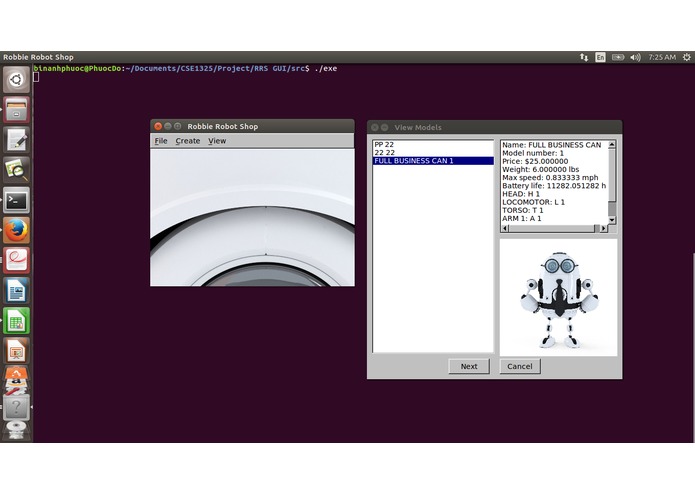Click the Price: $25.000000 line
Image resolution: width=695 pixels, height=494 pixels.
click(535, 161)
